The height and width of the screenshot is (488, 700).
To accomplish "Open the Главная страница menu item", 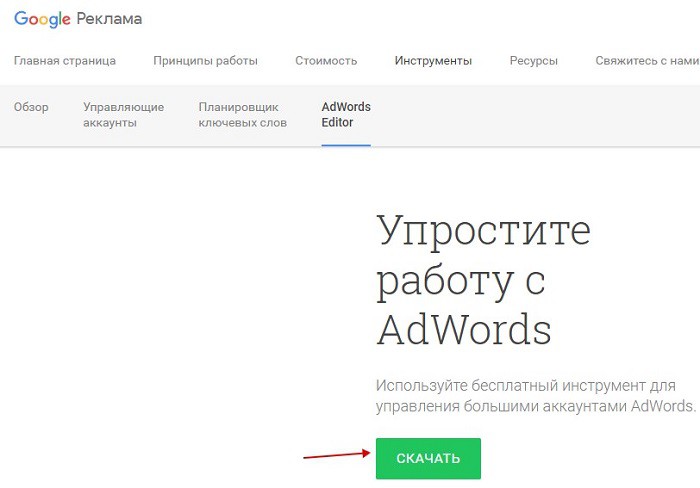I will [65, 61].
